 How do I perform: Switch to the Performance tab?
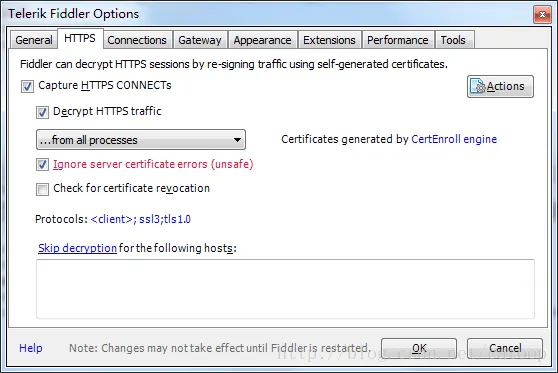pyautogui.click(x=398, y=40)
